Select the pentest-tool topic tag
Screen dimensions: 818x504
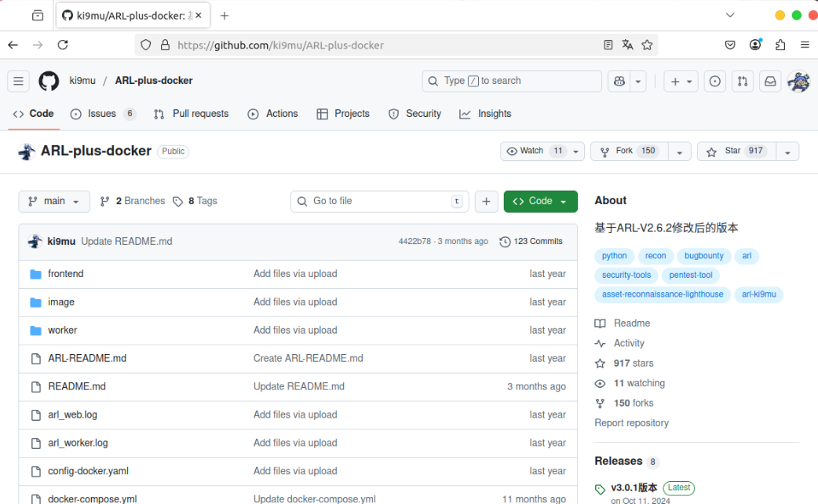click(x=691, y=276)
